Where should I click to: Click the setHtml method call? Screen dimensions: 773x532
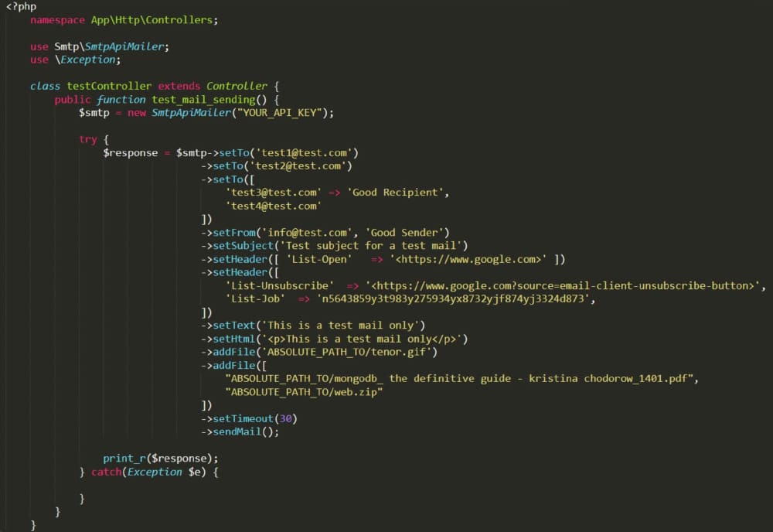pos(233,338)
